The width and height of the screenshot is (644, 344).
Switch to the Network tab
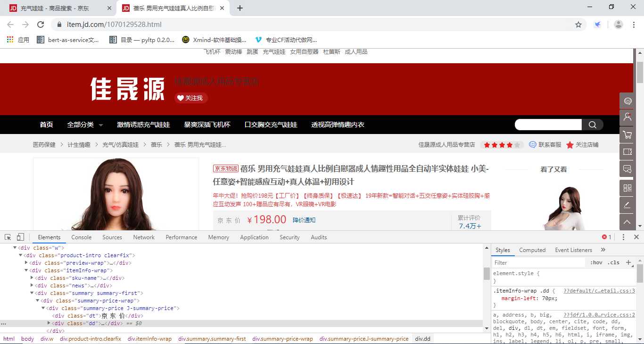click(144, 237)
